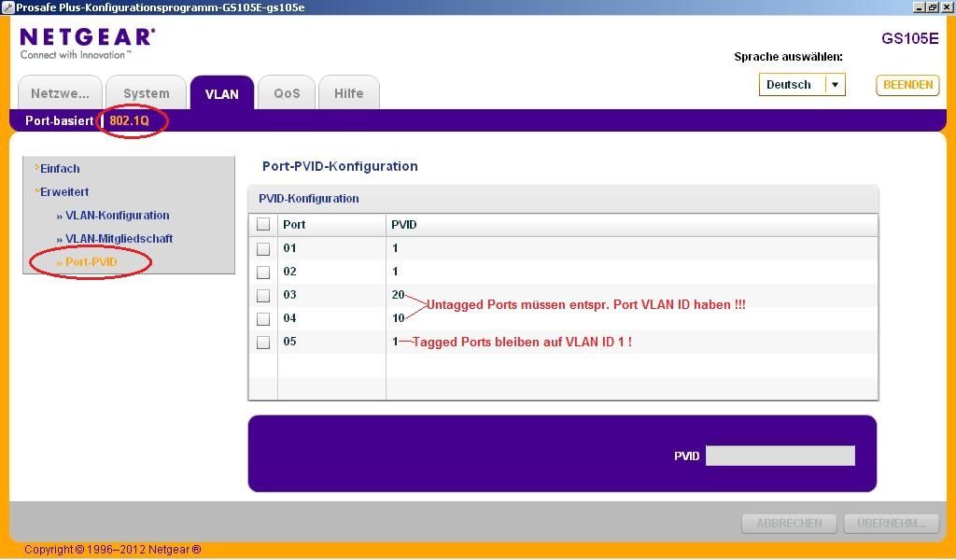Expand the Erweitert section
Screen dimensions: 956x560
pyautogui.click(x=63, y=192)
